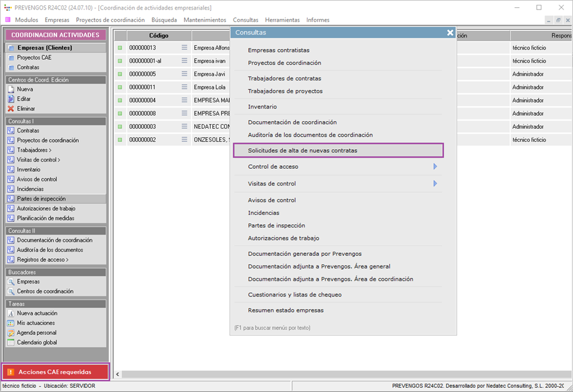Image resolution: width=573 pixels, height=392 pixels.
Task: Expand the Visitas de control submenu arrow
Action: 435,183
